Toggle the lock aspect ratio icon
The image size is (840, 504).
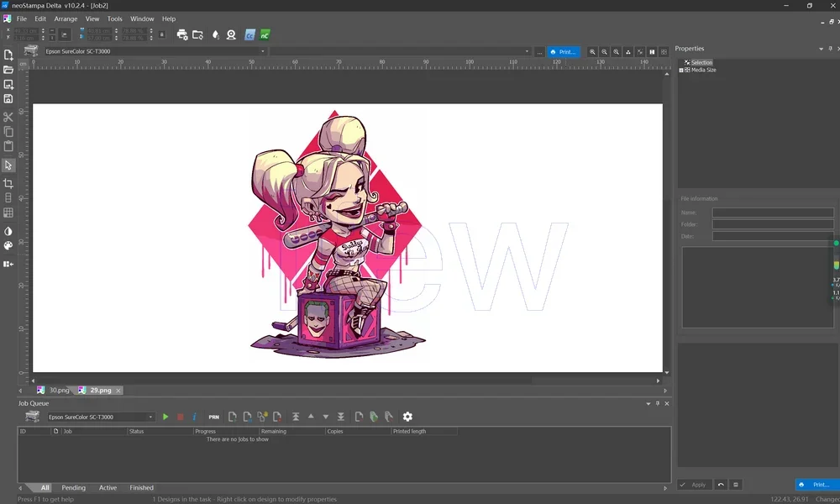162,34
